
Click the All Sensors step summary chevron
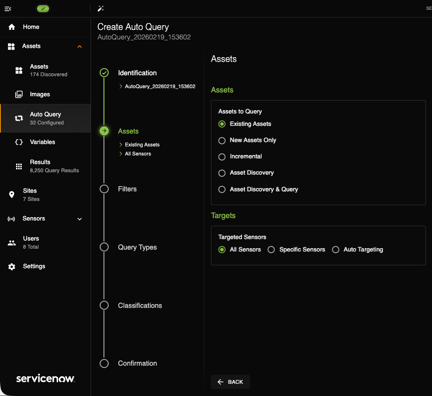pyautogui.click(x=121, y=154)
